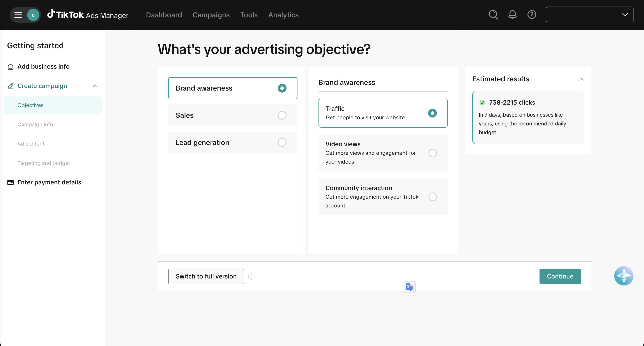Open the Analytics menu
Screen dimensions: 644x346
[x=283, y=15]
